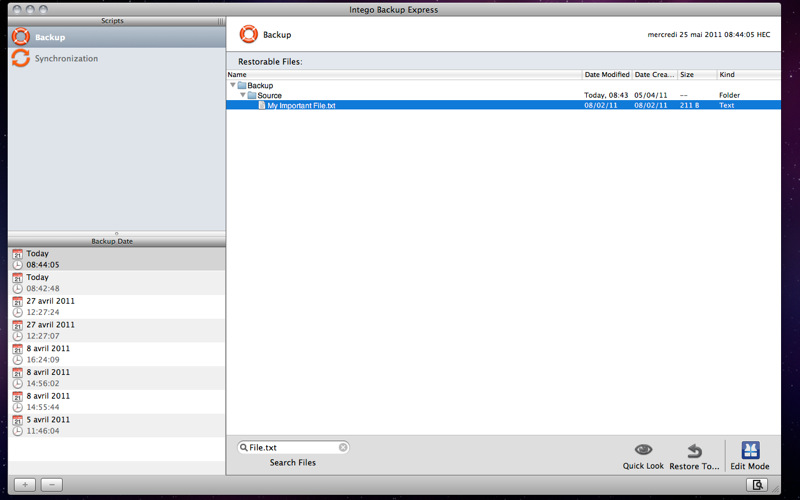This screenshot has height=500, width=800.
Task: Select My Important File.txt row
Action: pyautogui.click(x=503, y=105)
